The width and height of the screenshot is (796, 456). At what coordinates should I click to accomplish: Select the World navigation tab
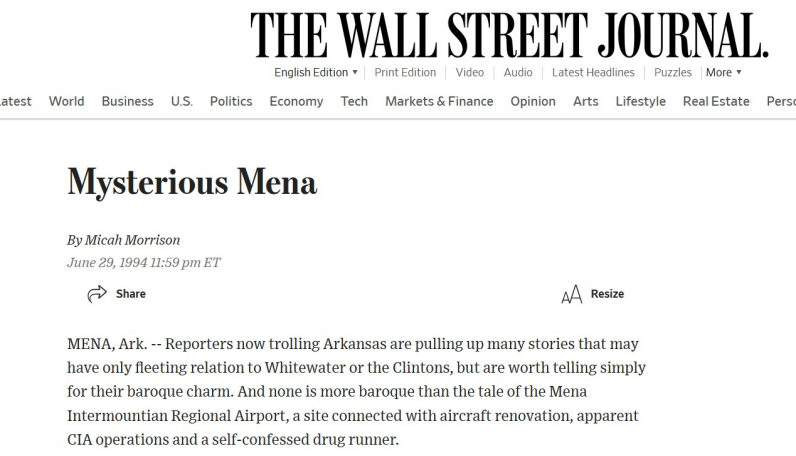[67, 101]
